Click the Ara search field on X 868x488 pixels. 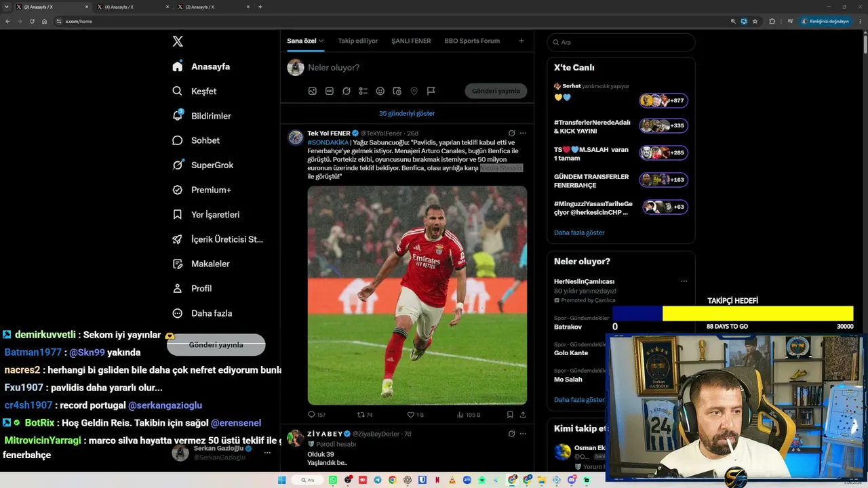click(621, 42)
